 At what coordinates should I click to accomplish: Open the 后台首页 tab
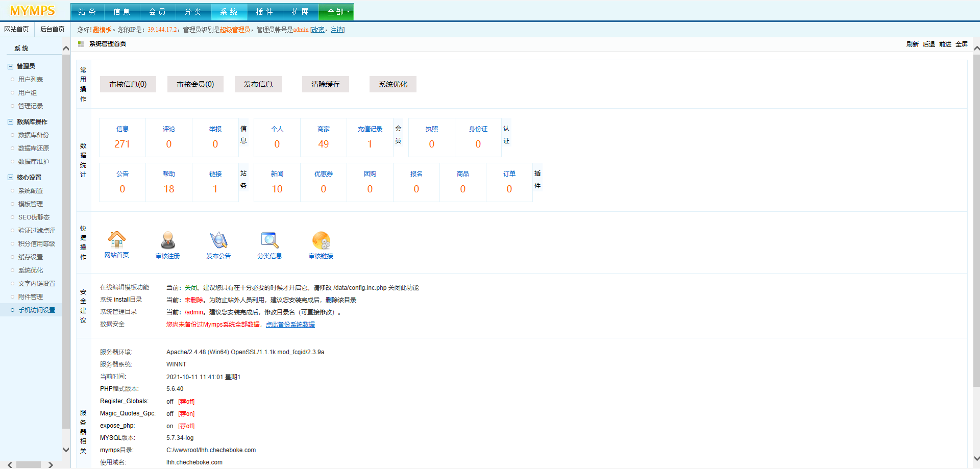[52, 29]
